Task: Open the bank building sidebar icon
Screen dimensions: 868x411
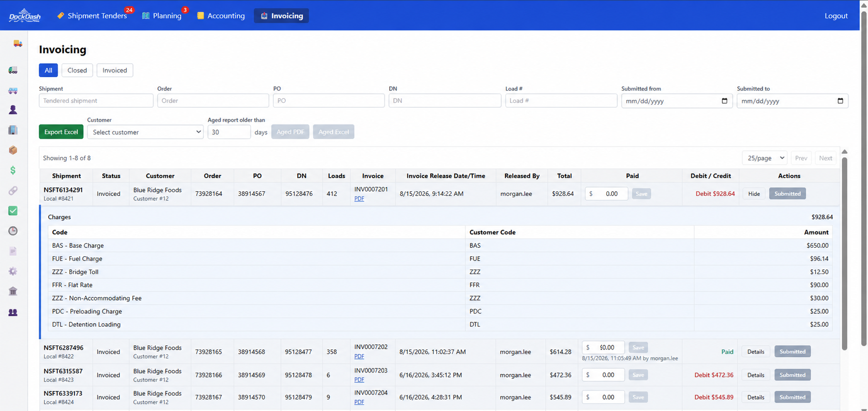Action: (13, 291)
